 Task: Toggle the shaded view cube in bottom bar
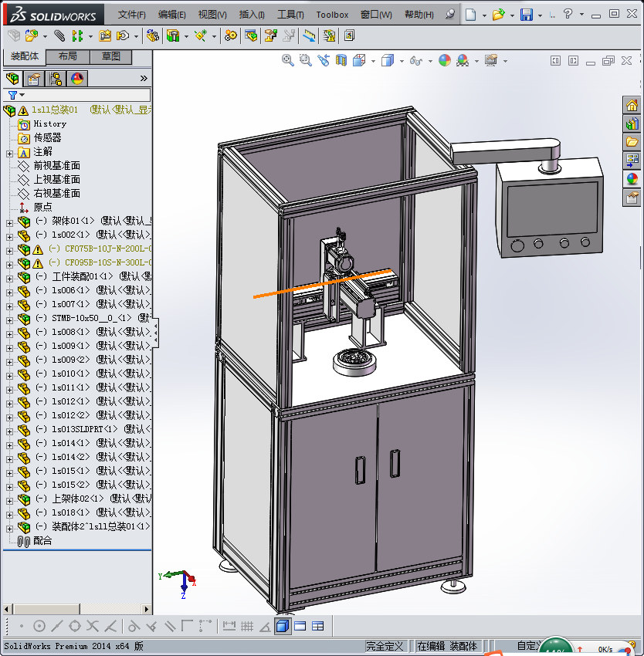(283, 626)
